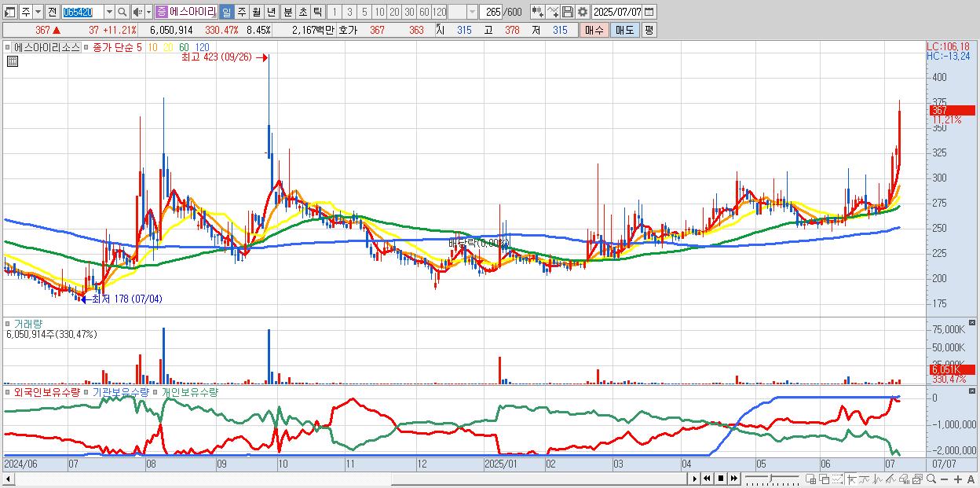Screen dimensions: 980x488
Task: Click the stock code field 065420
Action: [82, 12]
